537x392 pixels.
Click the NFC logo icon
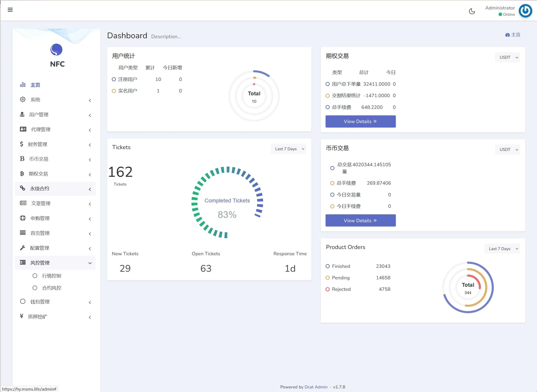point(56,50)
